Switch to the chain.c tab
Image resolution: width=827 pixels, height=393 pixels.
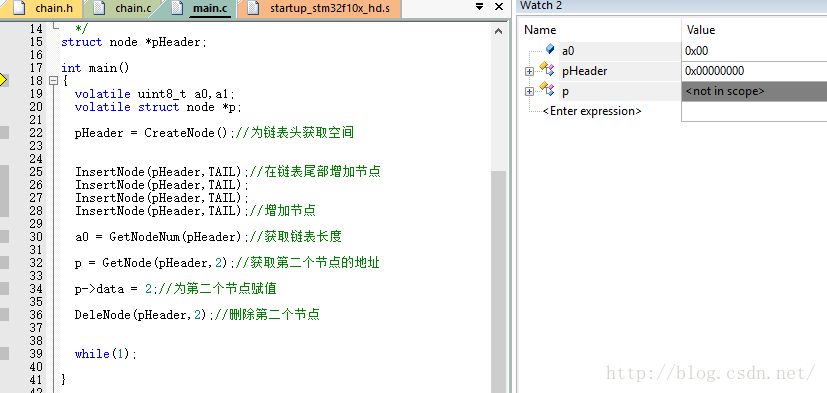pyautogui.click(x=123, y=8)
